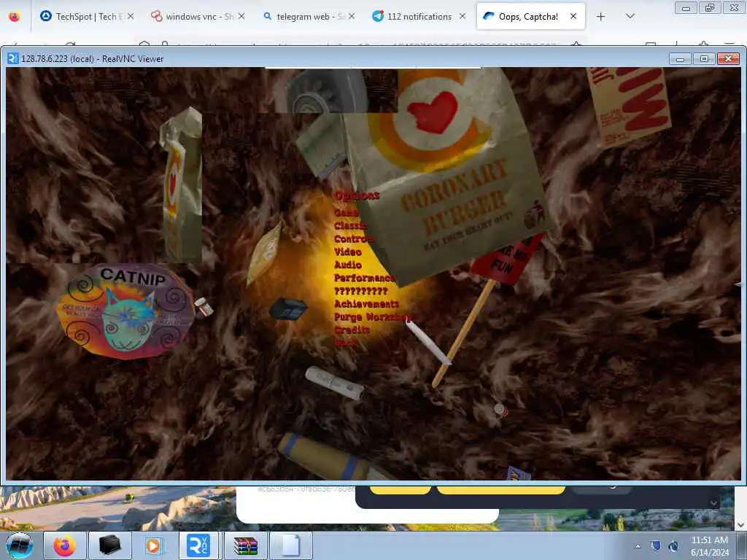Open the Audio settings entry
The image size is (747, 560).
tap(348, 265)
